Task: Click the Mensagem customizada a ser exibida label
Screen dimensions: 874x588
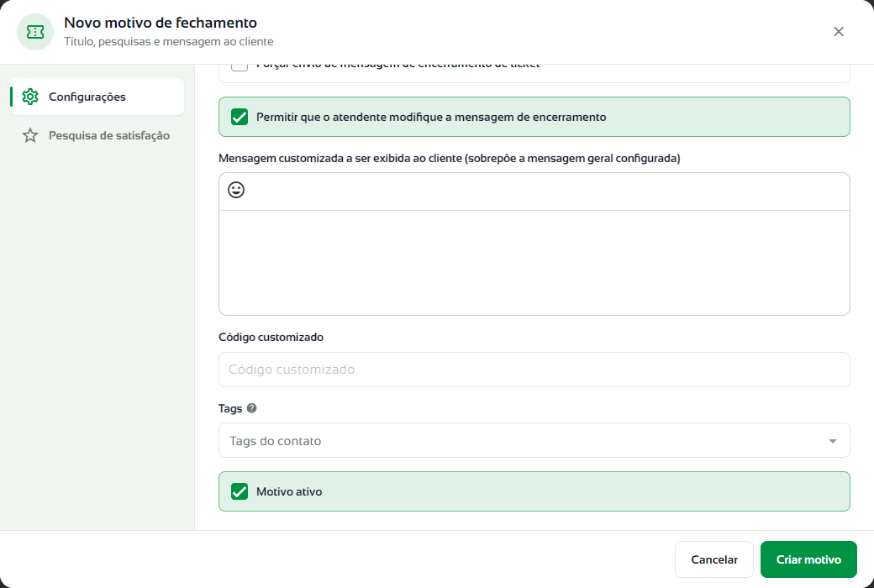Action: click(x=450, y=158)
